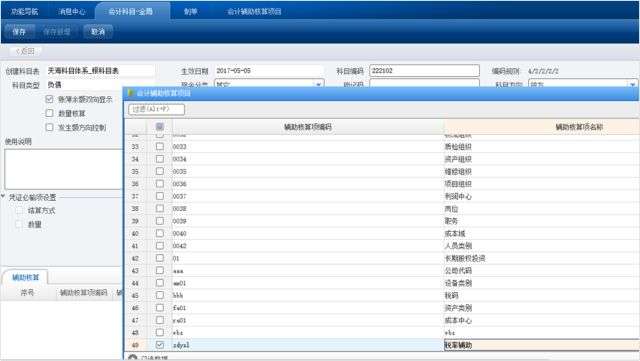Select the 税码 cell
This screenshot has width=640, height=361.
click(541, 295)
